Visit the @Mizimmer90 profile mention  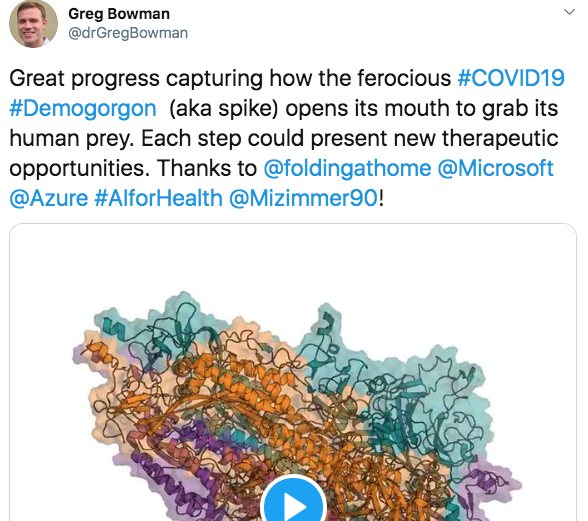click(303, 198)
